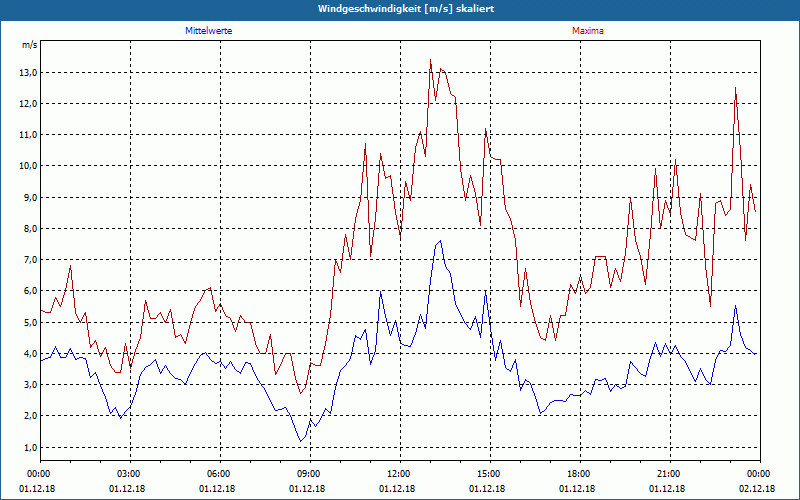Click the 7,0 y-axis value
This screenshot has height=500, width=800.
tap(31, 260)
